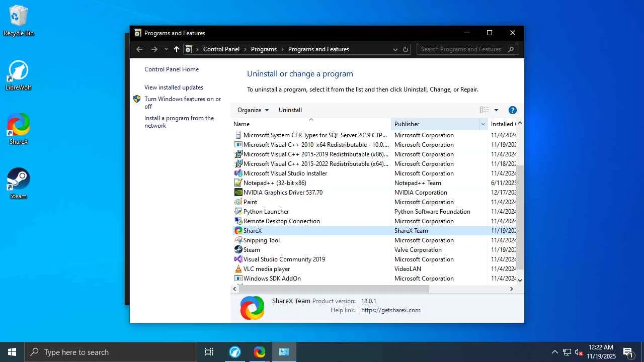Click the Search Programs and Features field

click(467, 49)
